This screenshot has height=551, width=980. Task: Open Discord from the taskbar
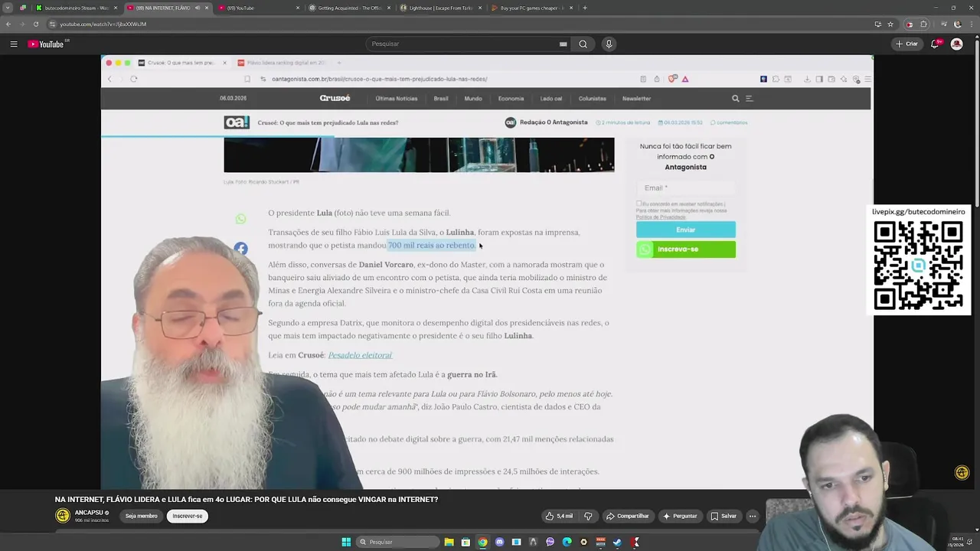[499, 542]
